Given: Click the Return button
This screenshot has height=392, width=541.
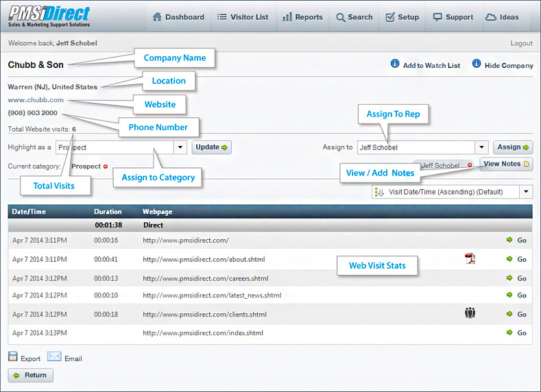Looking at the screenshot, I should 30,375.
